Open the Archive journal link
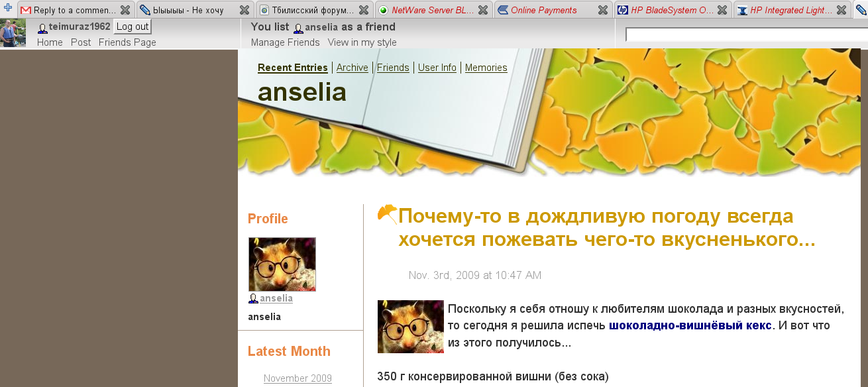 click(x=353, y=68)
